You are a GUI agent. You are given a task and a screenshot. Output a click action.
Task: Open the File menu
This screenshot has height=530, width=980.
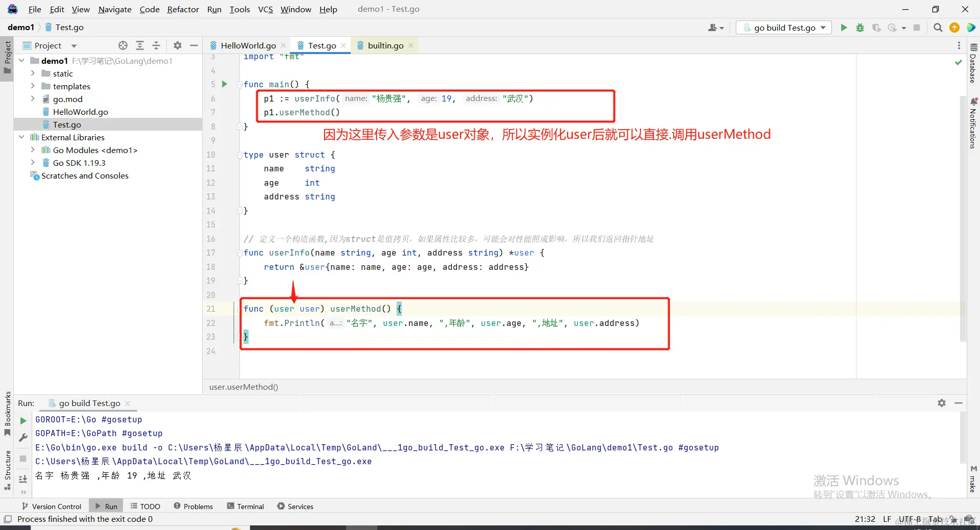coord(35,9)
